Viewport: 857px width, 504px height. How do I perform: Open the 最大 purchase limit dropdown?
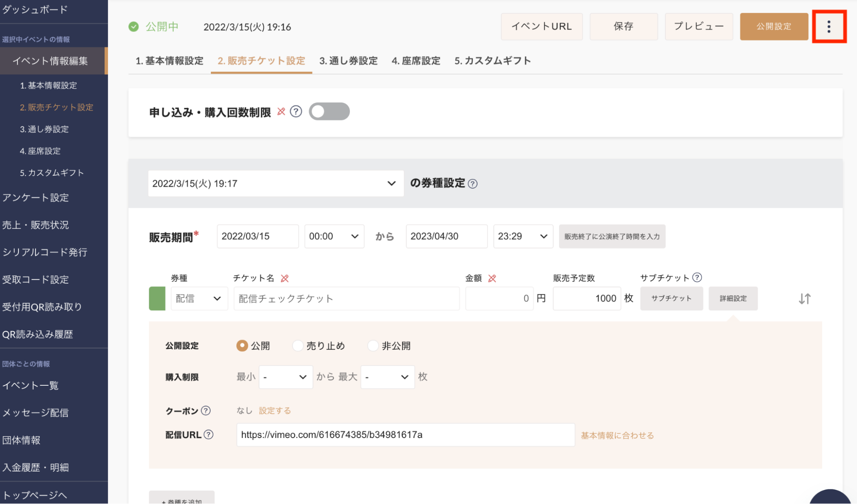[x=388, y=377]
